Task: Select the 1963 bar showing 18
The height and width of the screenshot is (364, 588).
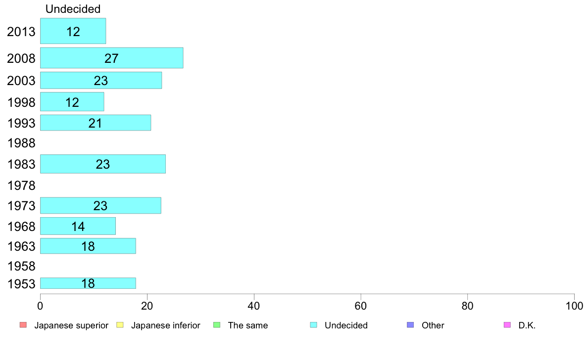Action: (88, 246)
